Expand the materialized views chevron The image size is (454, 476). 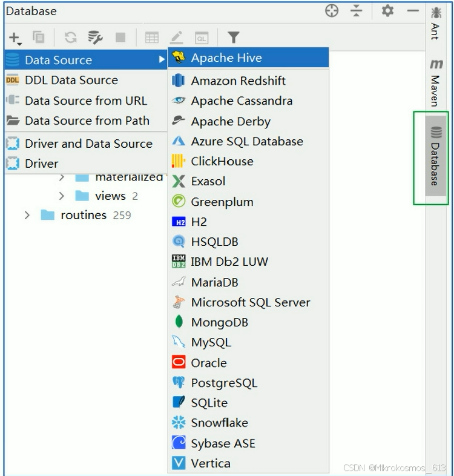coord(62,177)
